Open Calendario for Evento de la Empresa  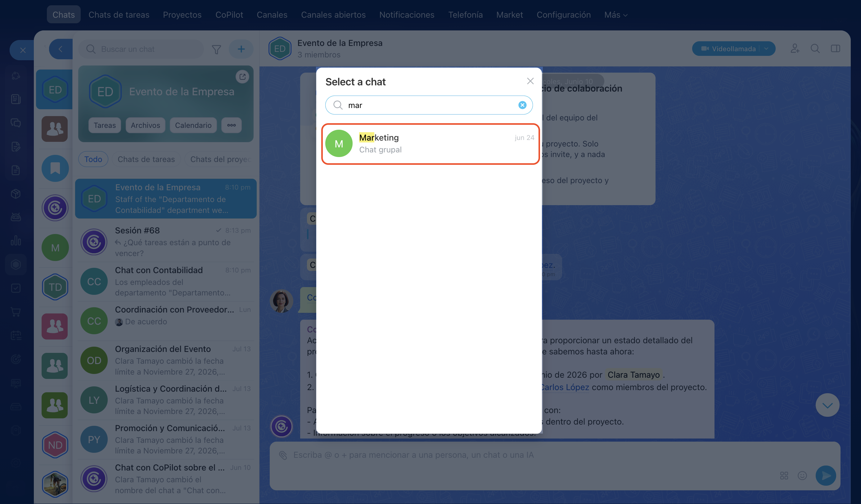pos(193,125)
